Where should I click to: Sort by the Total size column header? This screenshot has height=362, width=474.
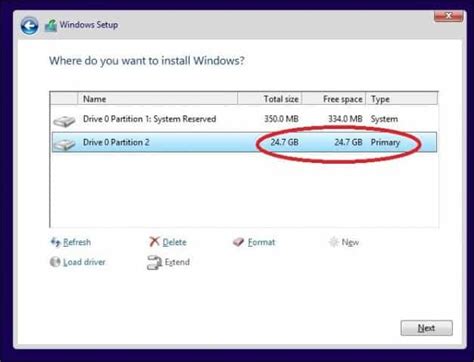(270, 99)
